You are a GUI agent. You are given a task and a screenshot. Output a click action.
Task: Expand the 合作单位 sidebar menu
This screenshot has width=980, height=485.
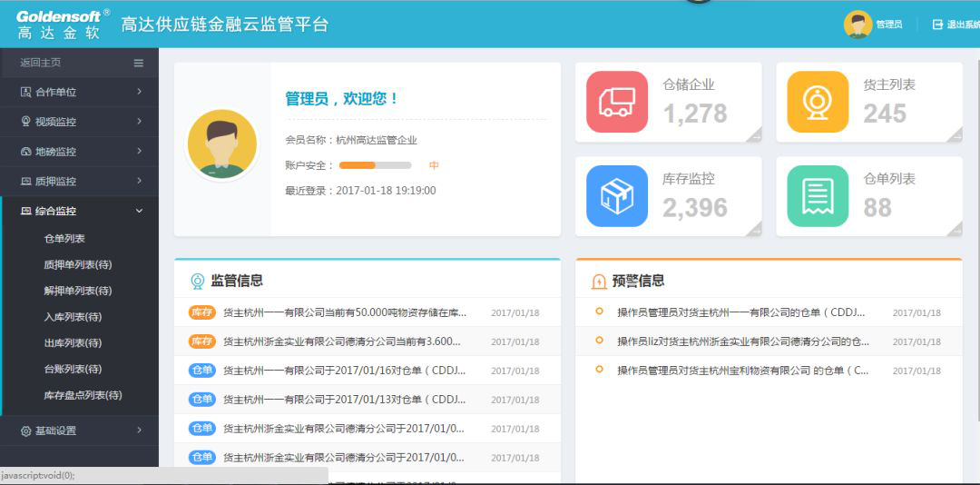point(79,92)
